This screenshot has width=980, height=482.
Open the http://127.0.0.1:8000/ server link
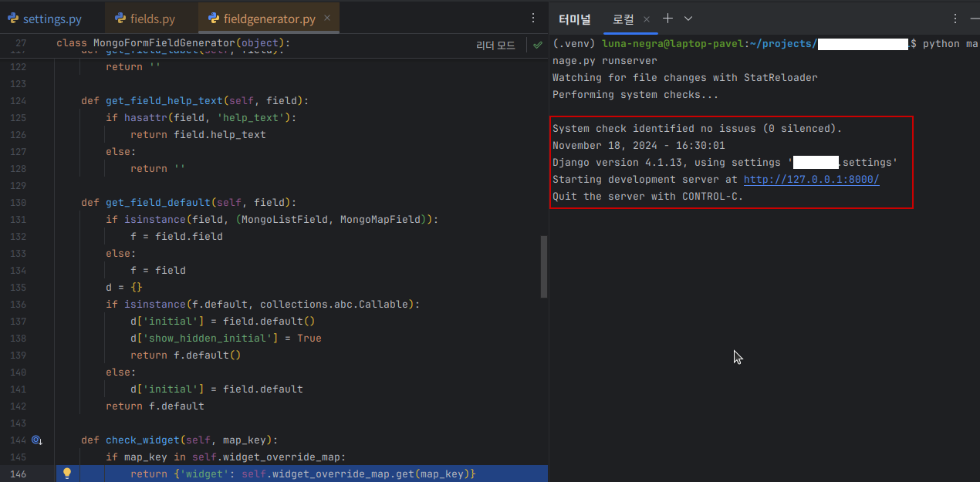[811, 180]
